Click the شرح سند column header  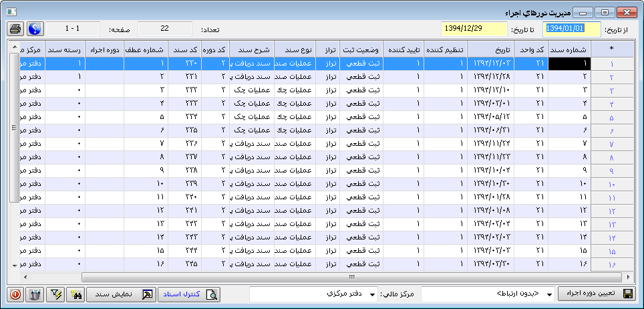[x=251, y=49]
